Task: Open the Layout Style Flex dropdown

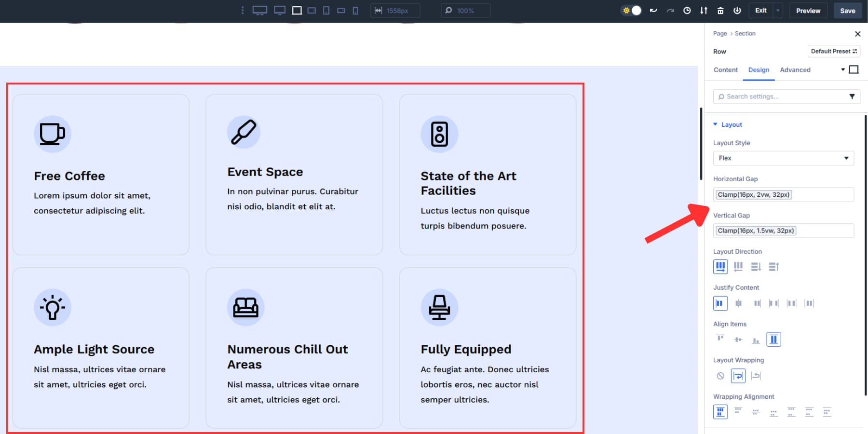Action: 783,158
